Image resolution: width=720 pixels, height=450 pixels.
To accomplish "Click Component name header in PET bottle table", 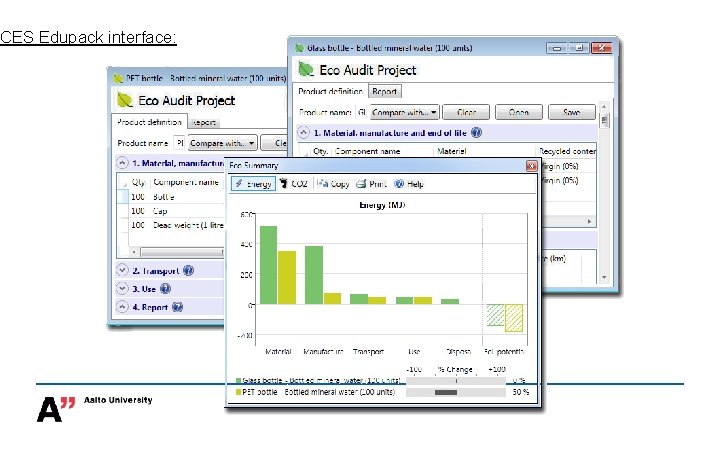I will pyautogui.click(x=186, y=182).
